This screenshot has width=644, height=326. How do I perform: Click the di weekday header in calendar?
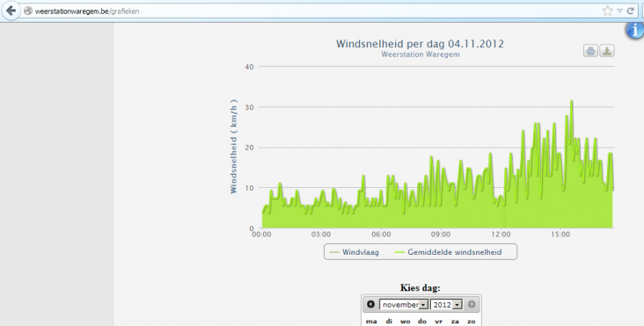coord(389,322)
